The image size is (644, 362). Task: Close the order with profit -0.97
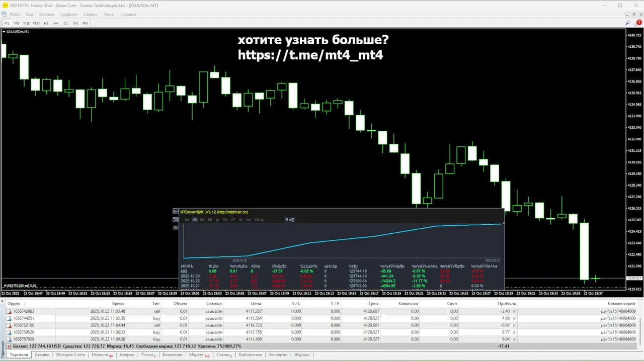tap(514, 326)
